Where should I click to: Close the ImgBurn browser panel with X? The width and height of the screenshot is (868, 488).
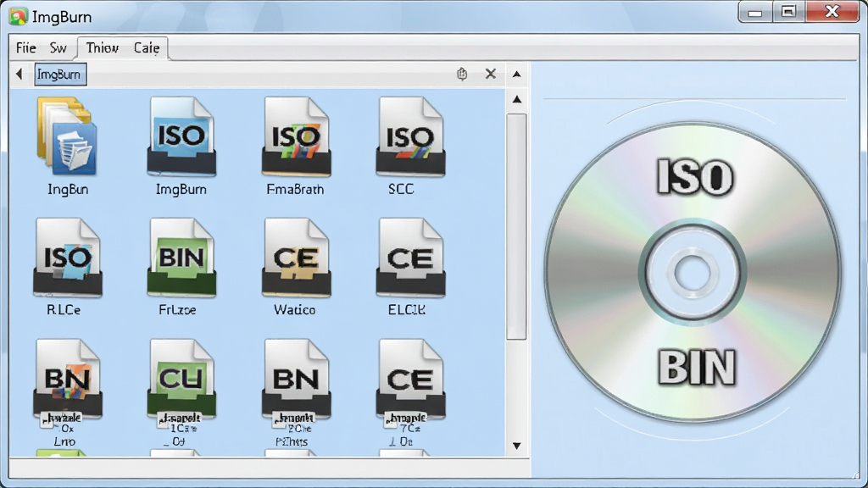491,74
